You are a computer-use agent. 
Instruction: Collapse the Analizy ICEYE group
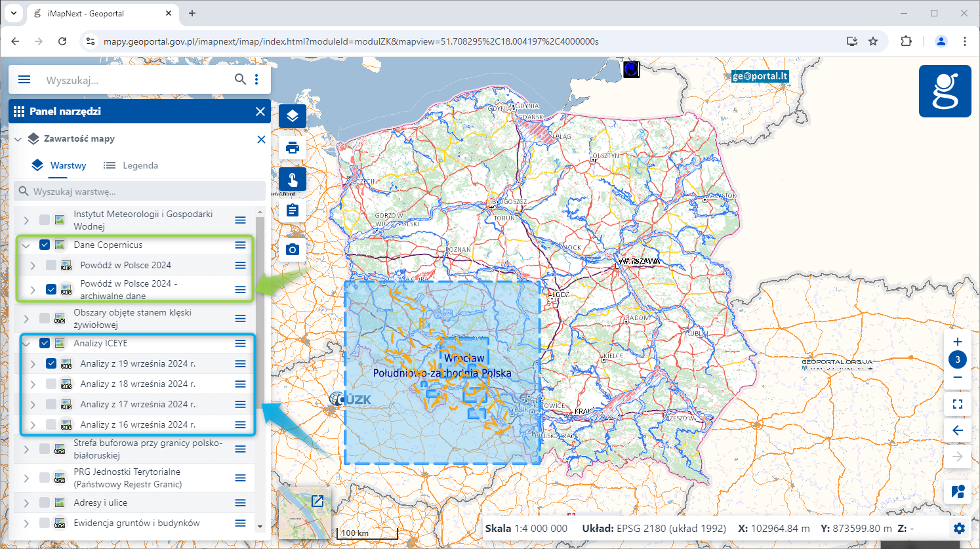click(x=26, y=343)
